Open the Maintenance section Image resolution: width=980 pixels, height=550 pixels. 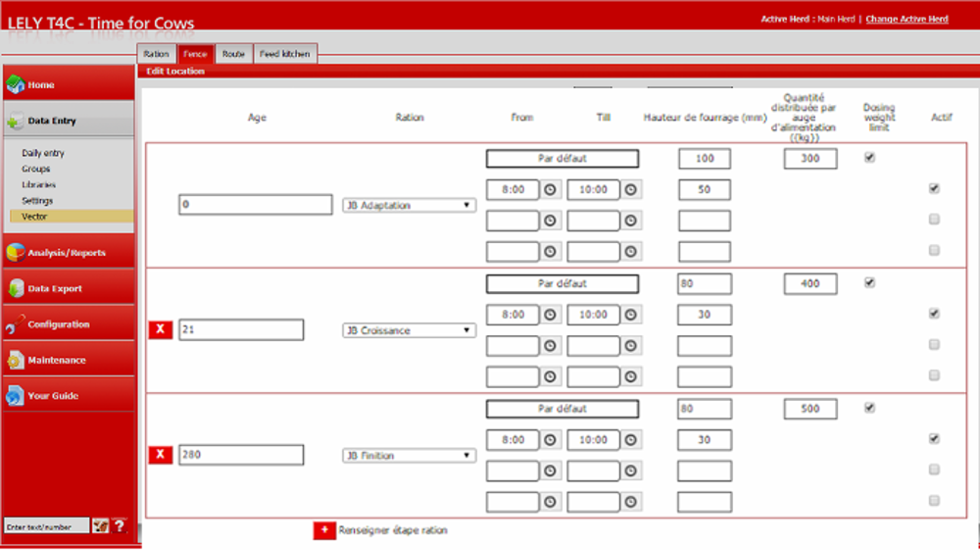[69, 360]
